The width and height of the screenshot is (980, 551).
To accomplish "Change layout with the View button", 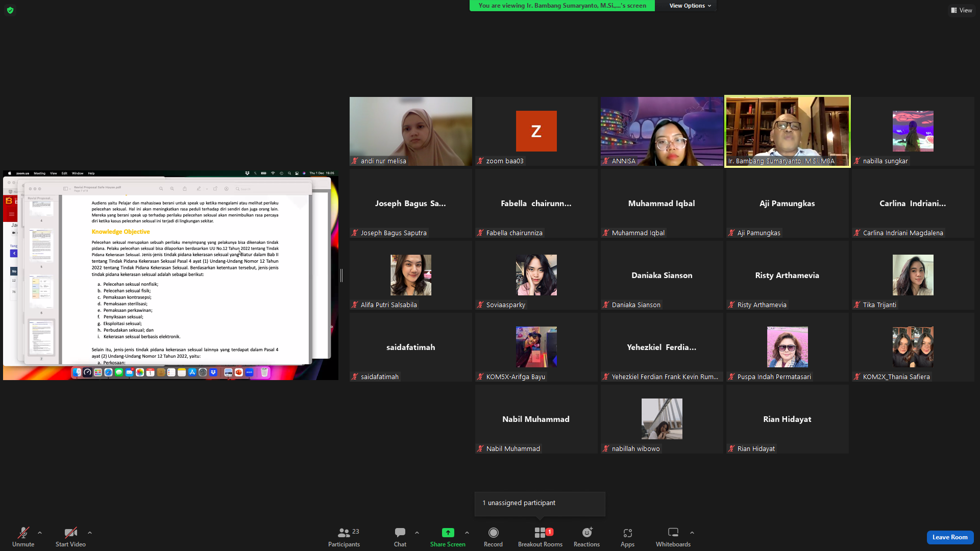I will point(962,10).
